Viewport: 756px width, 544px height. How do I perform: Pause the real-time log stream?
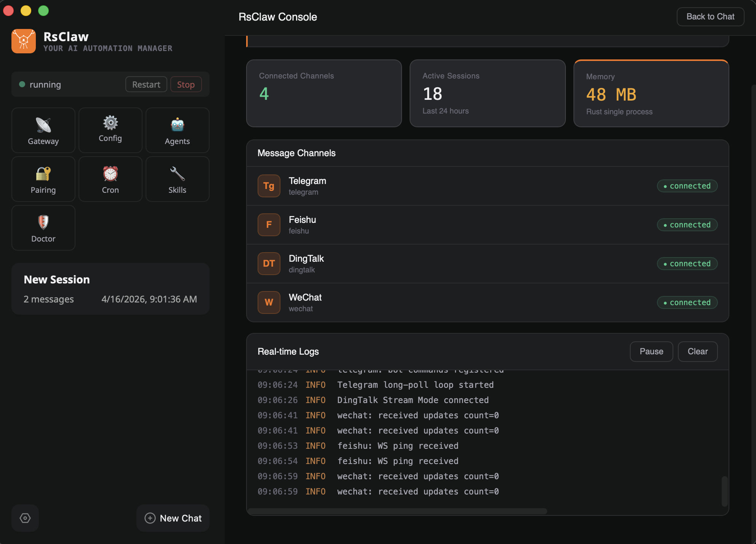(x=651, y=351)
